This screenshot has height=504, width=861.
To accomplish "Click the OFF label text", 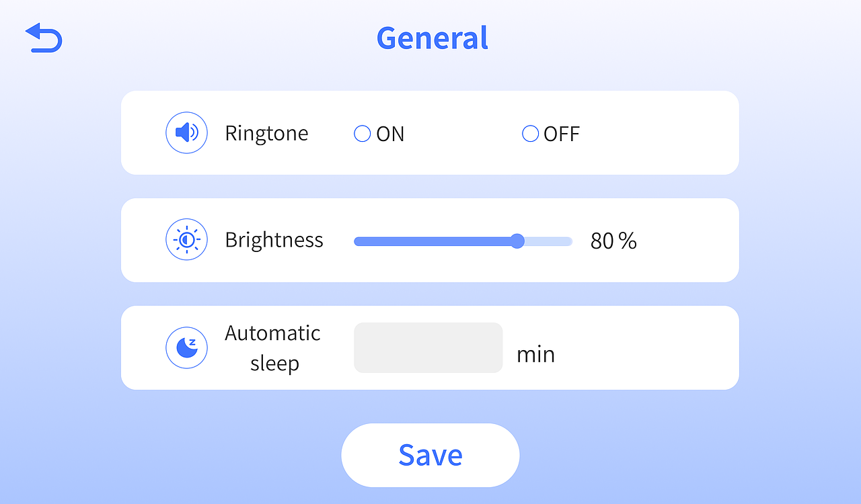I will pos(562,134).
